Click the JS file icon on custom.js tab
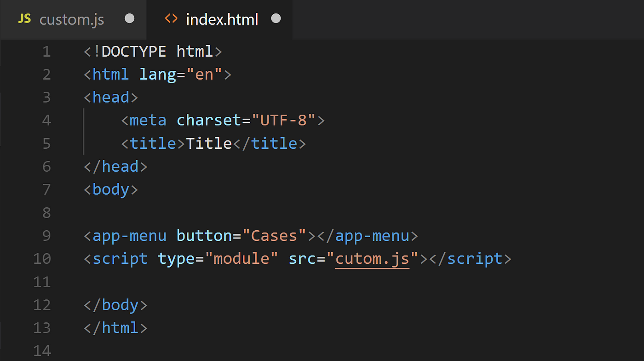Viewport: 644px width, 361px height. (24, 19)
